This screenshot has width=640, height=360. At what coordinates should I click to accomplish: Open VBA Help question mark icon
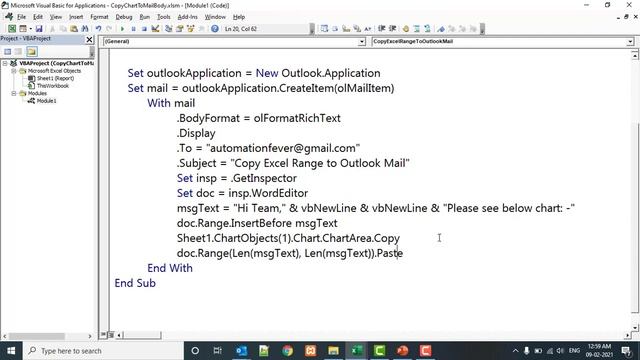215,29
